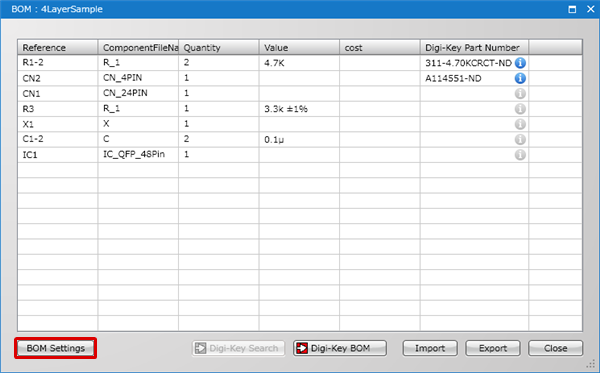
Task: Select the R3 reference cell
Action: (57, 109)
